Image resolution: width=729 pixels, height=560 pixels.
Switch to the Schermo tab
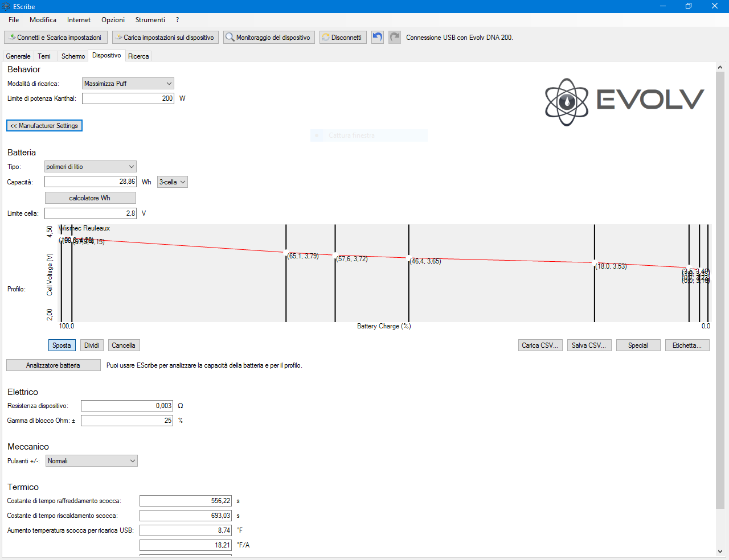[73, 56]
